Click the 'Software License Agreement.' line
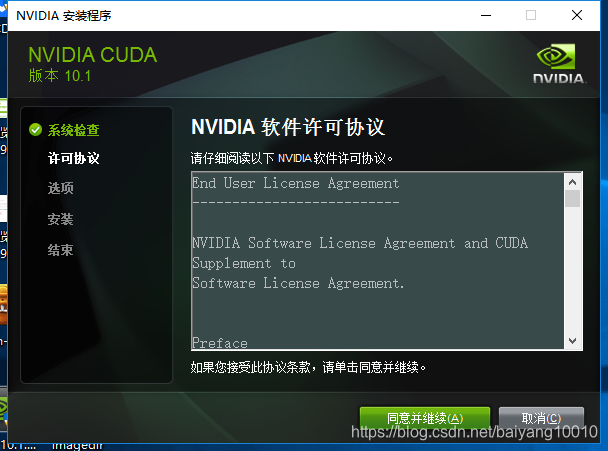Image resolution: width=608 pixels, height=451 pixels. (298, 283)
